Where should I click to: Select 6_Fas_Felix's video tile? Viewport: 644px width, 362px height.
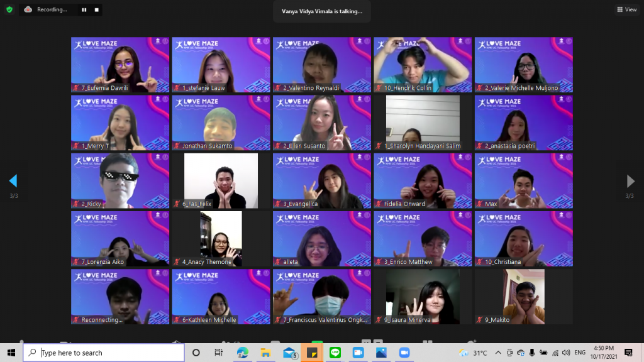click(221, 181)
